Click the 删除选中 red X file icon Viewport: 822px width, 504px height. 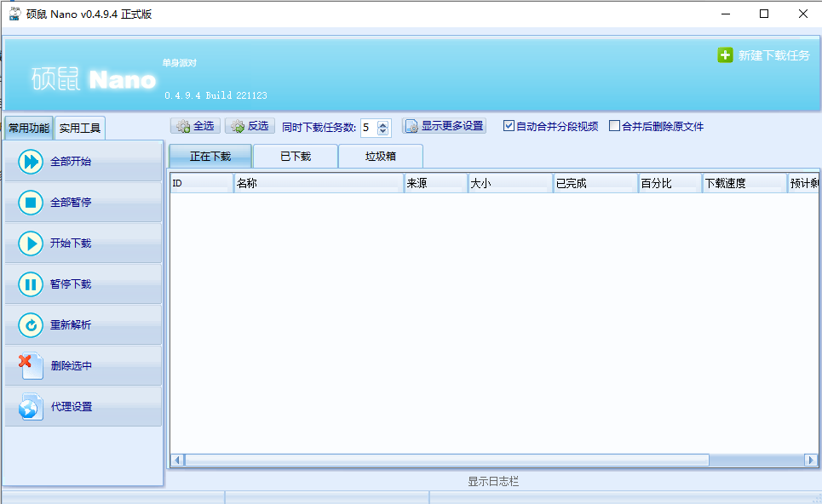(x=31, y=365)
